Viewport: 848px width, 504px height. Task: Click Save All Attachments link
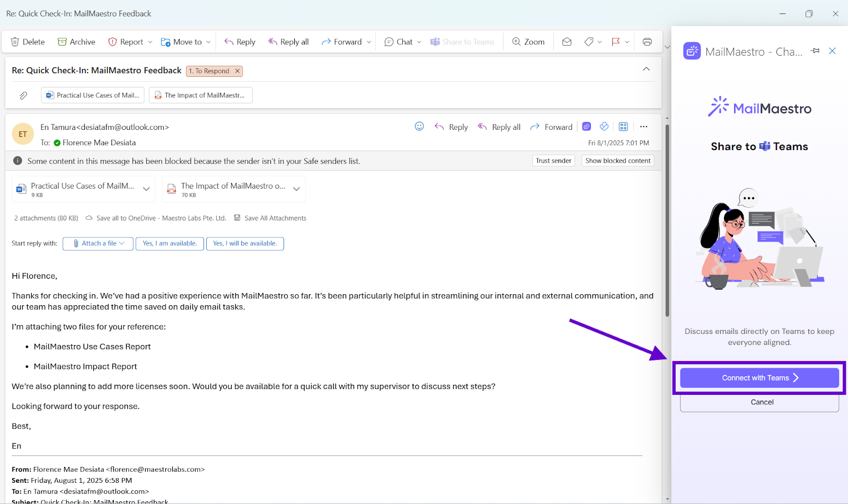coord(270,218)
